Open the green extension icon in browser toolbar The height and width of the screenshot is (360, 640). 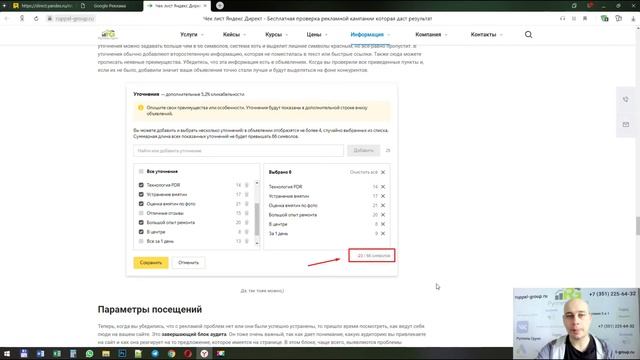click(x=604, y=19)
